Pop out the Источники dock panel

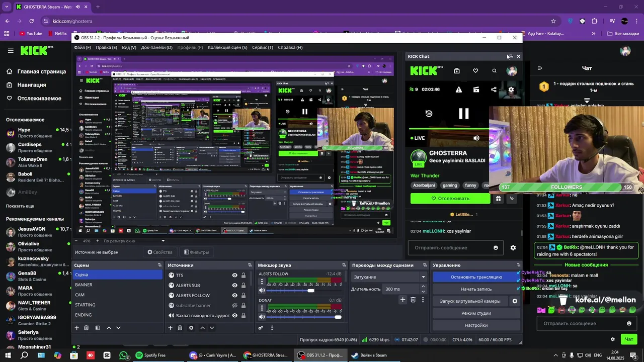tap(250, 265)
